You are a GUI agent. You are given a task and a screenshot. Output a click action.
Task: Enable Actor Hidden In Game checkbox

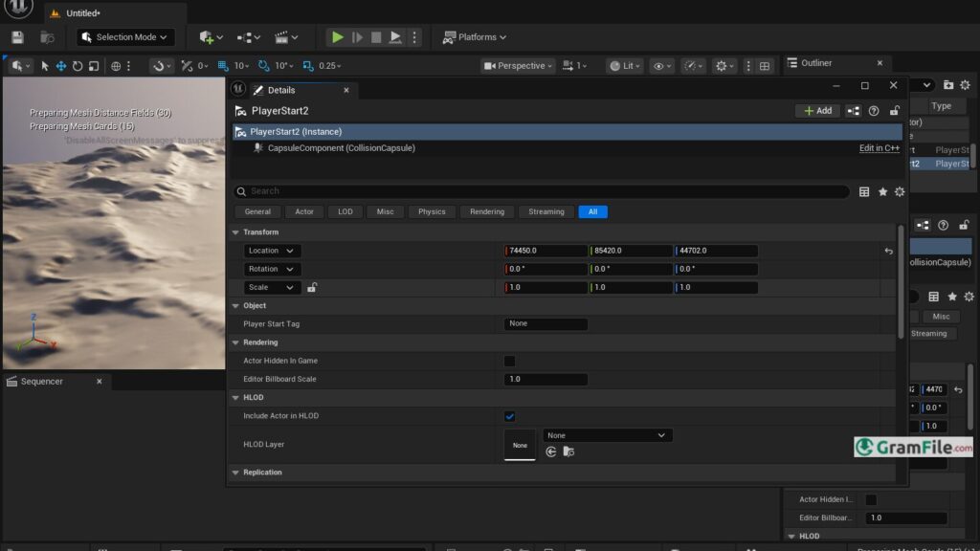coord(509,361)
